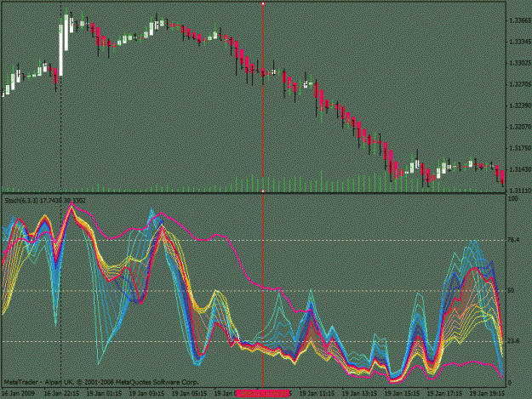Select the 1.31110 price scale value

[520, 191]
